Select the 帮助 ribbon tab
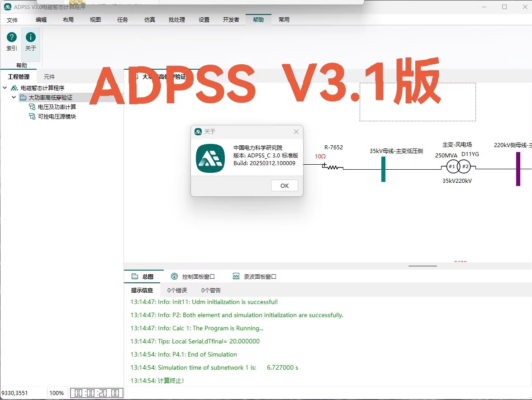Viewport: 532px width, 400px height. click(258, 19)
